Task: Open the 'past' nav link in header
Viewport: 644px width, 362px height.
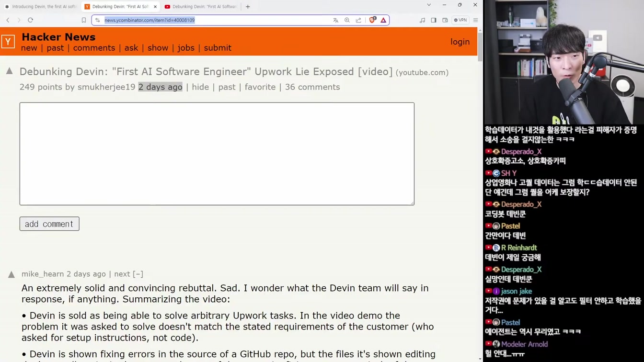Action: (x=55, y=48)
